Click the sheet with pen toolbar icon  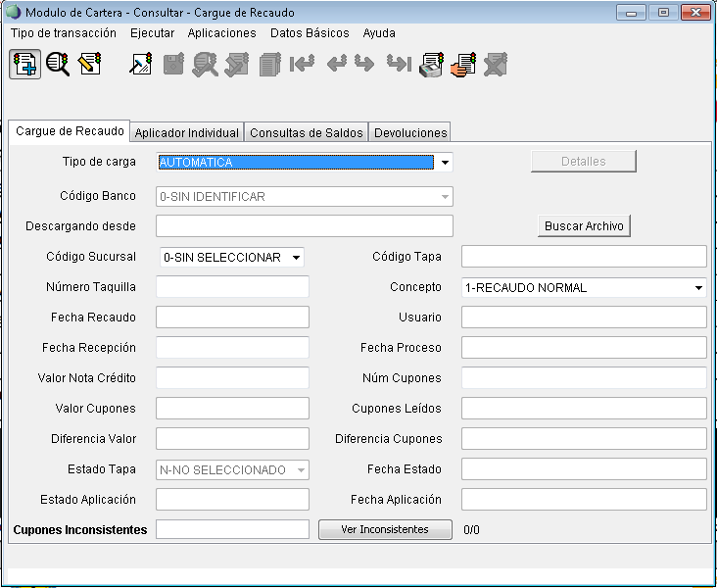pyautogui.click(x=141, y=66)
